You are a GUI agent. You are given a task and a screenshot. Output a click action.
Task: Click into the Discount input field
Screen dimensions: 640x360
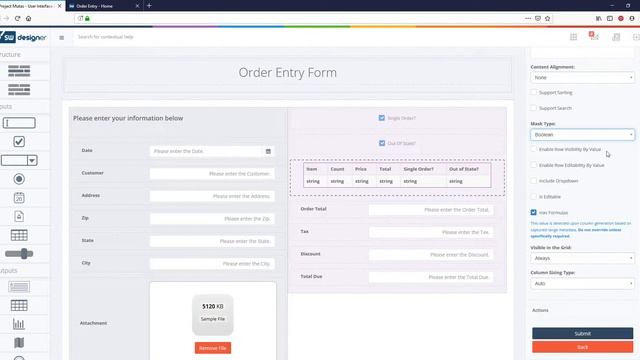[x=431, y=255]
